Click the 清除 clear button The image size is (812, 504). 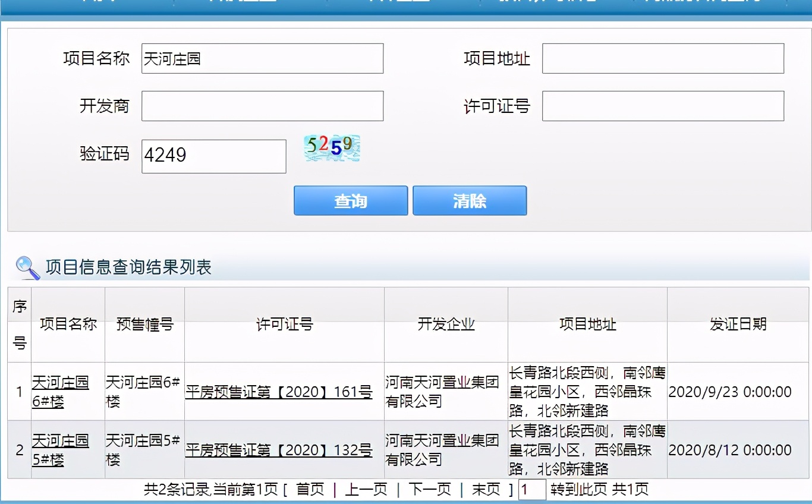(x=470, y=200)
